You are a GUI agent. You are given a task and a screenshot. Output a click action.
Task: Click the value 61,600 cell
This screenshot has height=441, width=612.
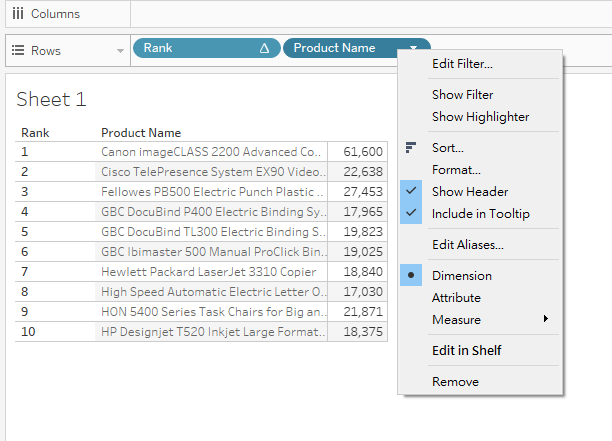(x=358, y=152)
